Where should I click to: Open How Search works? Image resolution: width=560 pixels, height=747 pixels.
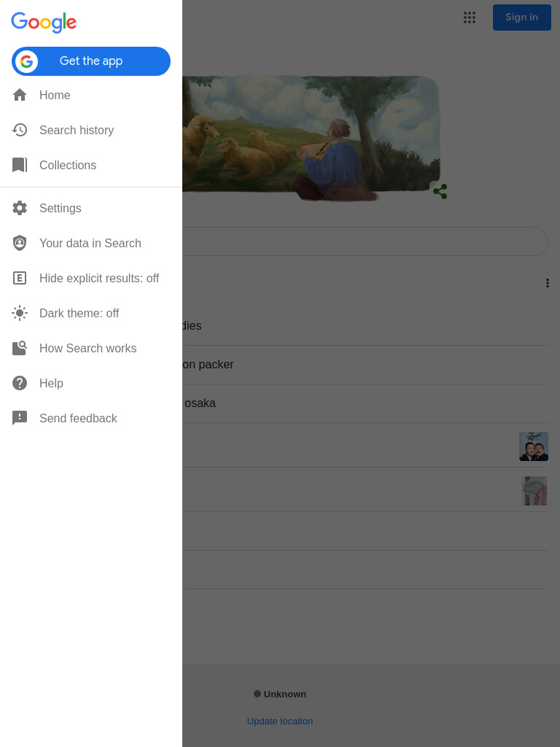point(91,348)
